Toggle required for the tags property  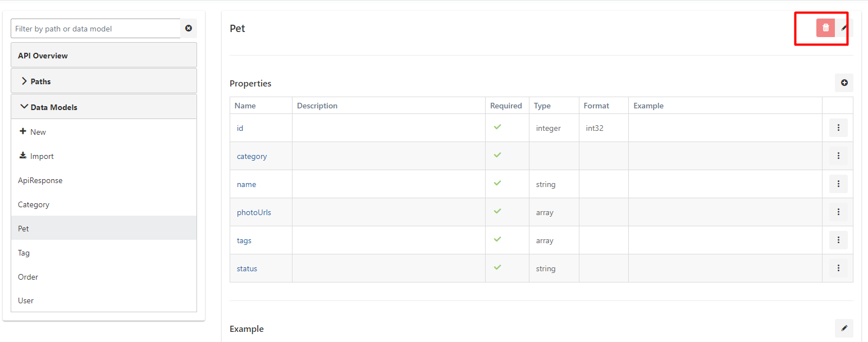click(497, 239)
